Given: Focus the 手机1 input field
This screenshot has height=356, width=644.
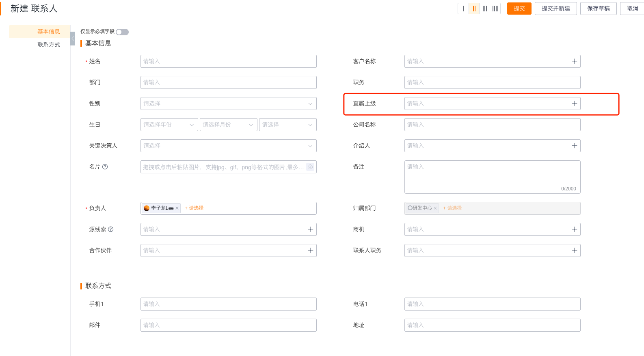Looking at the screenshot, I should pos(229,304).
